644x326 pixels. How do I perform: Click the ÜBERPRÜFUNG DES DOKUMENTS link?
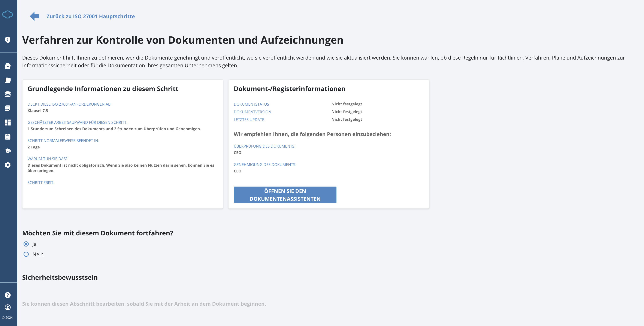coord(264,146)
